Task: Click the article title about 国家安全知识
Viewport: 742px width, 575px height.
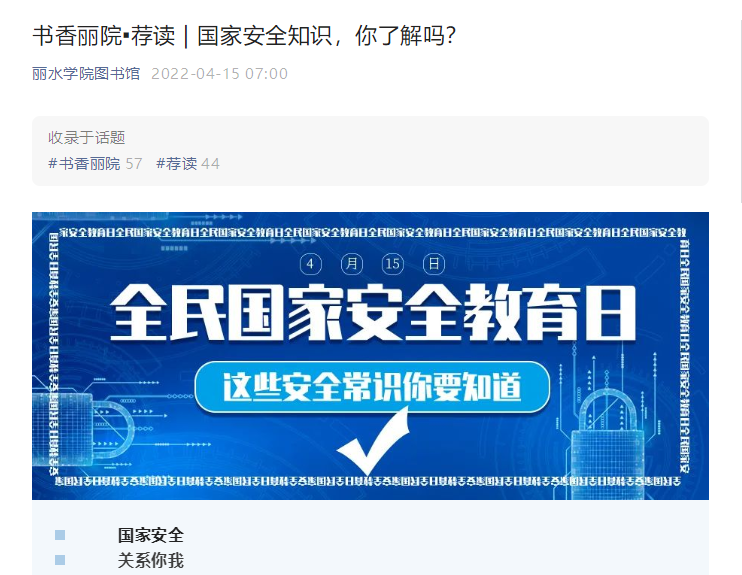Action: 245,36
